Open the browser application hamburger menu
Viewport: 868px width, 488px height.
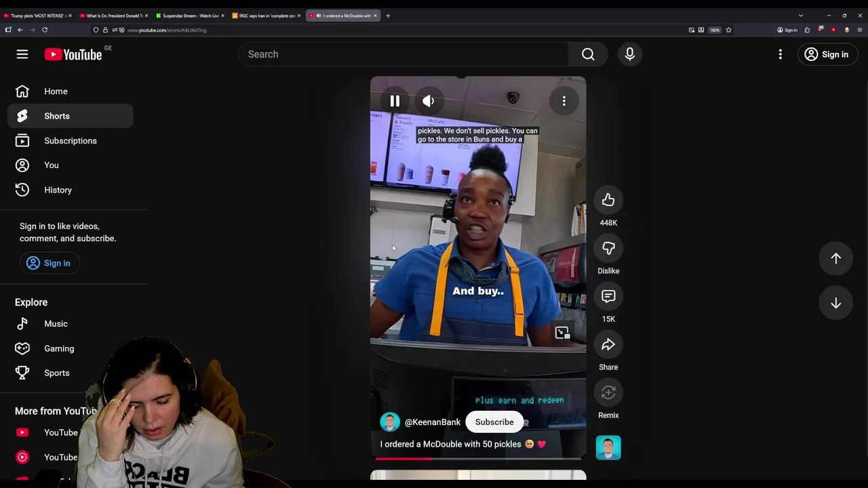pos(860,30)
